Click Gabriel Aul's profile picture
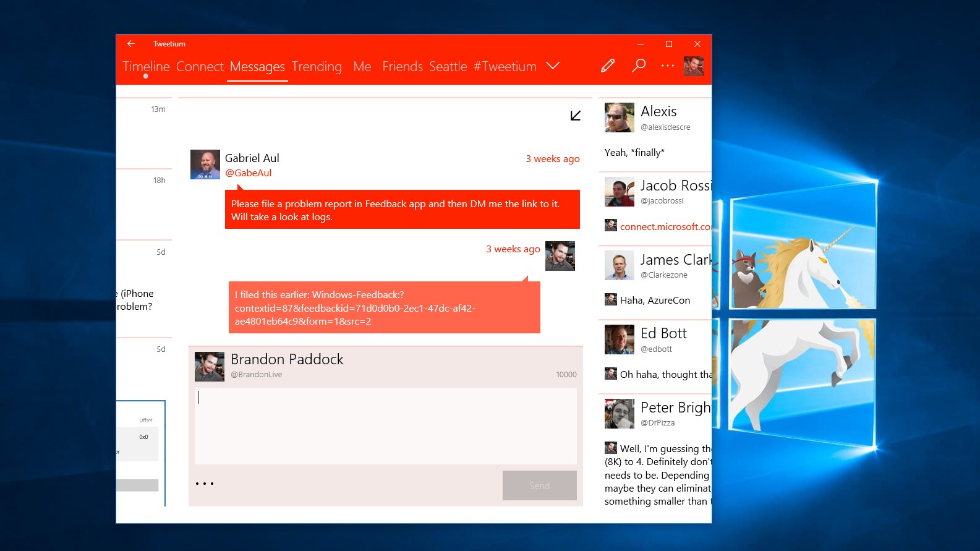This screenshot has width=980, height=551. coord(205,164)
